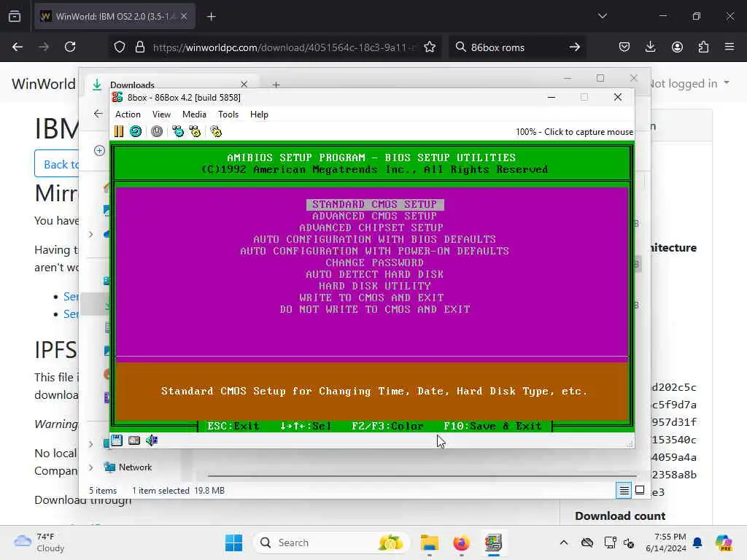Click '100% - Click to capture mouse' status text
The height and width of the screenshot is (560, 747).
(574, 132)
